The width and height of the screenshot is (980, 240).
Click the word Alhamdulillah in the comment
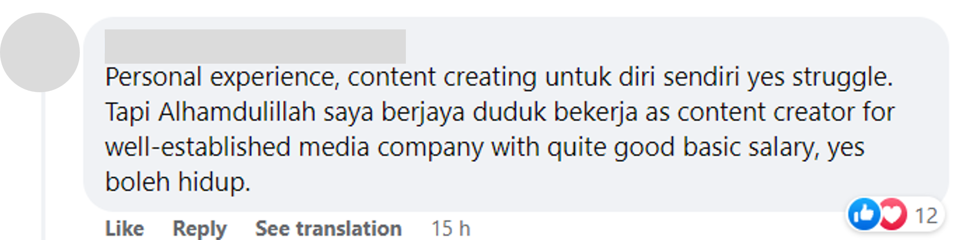click(237, 112)
